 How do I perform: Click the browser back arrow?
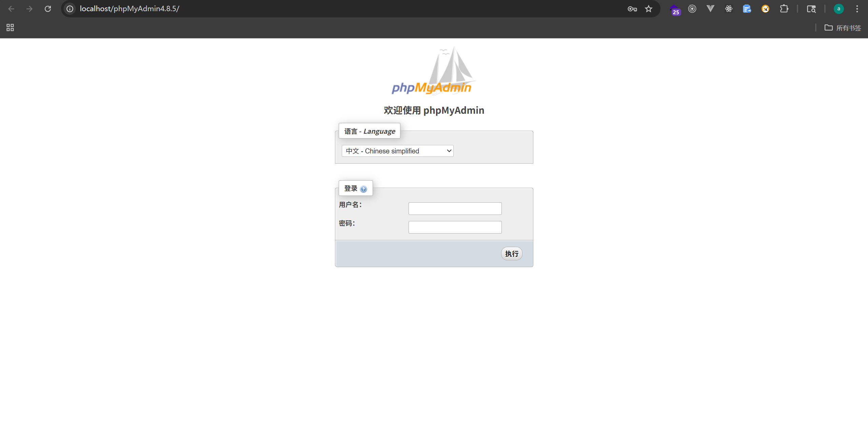11,9
